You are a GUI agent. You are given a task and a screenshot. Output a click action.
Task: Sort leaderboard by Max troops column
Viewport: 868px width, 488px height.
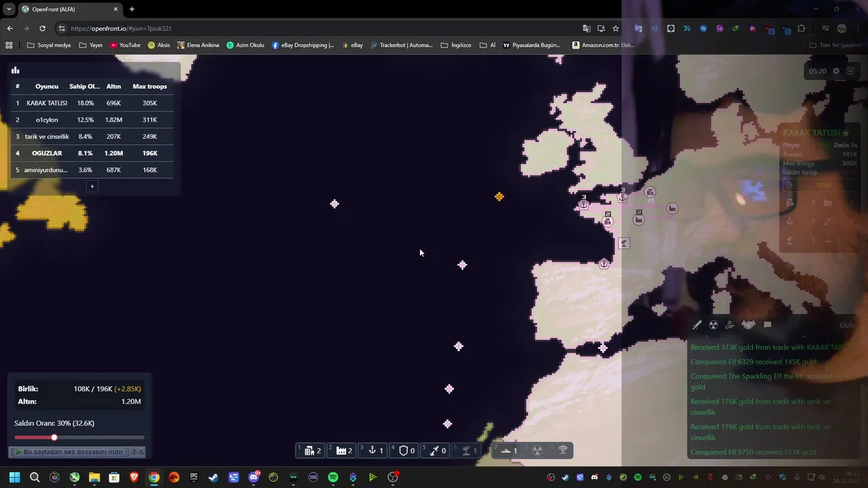coord(150,86)
